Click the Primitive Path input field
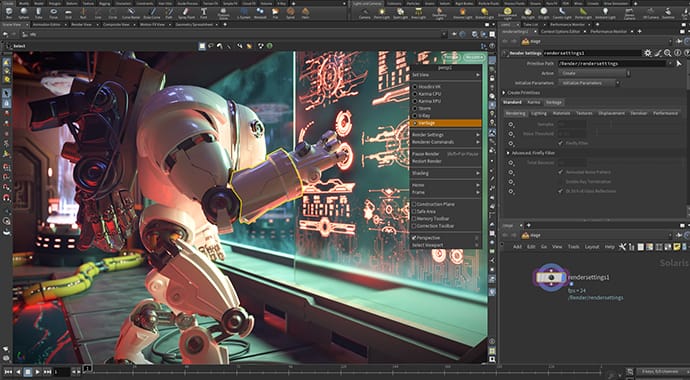 612,63
